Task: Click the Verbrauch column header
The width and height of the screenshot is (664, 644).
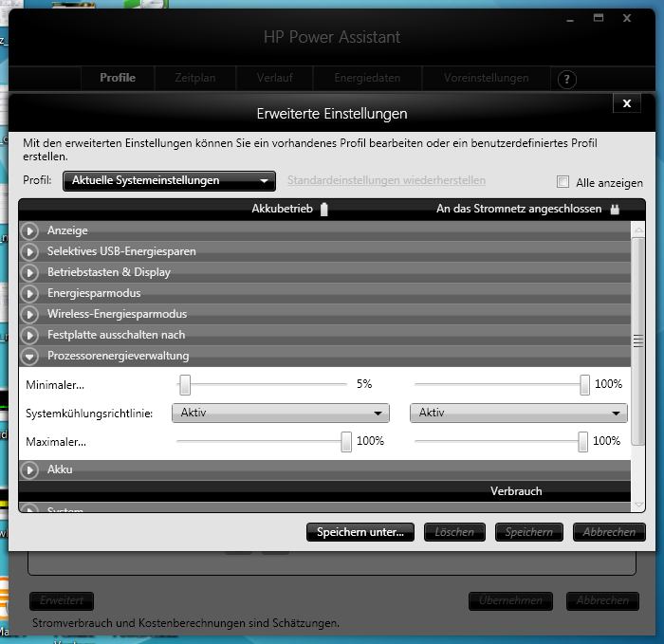Action: (x=516, y=491)
